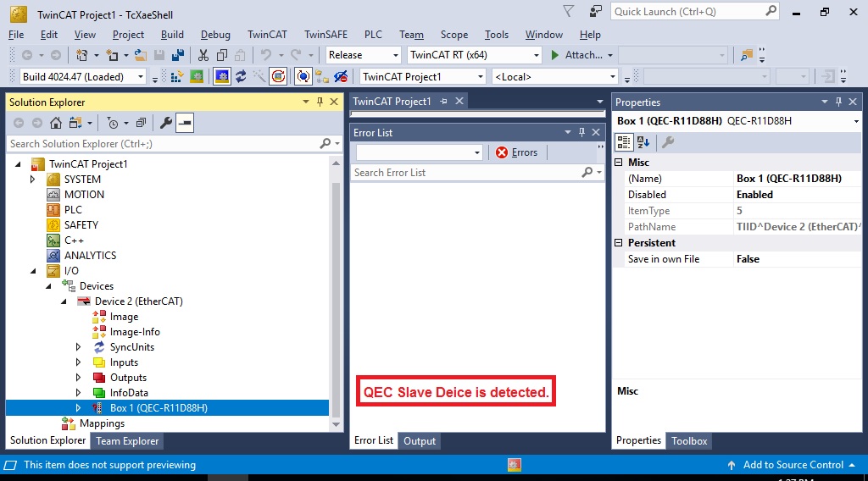This screenshot has width=868, height=481.
Task: Click the Find in Files toolbar icon
Action: coord(747,55)
